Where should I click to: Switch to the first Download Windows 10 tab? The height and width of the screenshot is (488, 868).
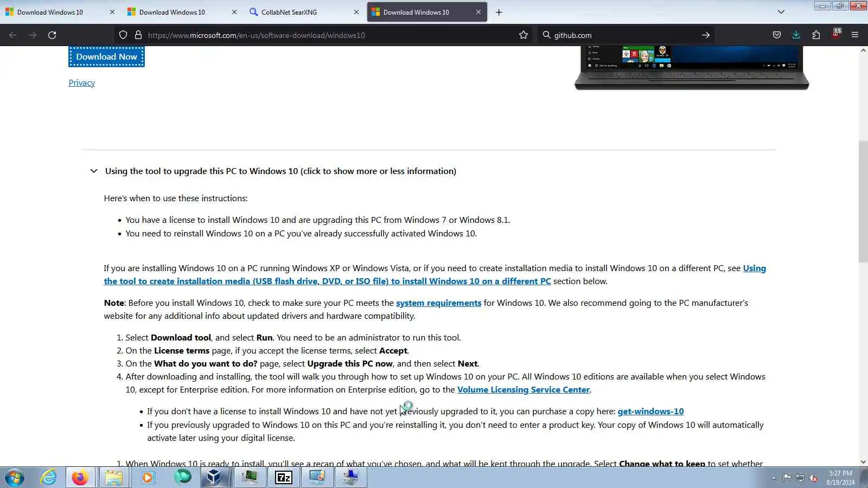tap(60, 12)
